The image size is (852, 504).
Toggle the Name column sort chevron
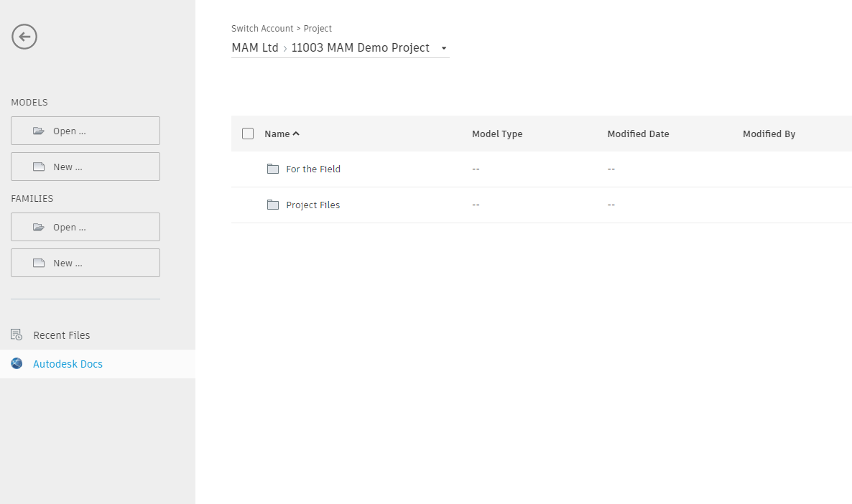[295, 134]
